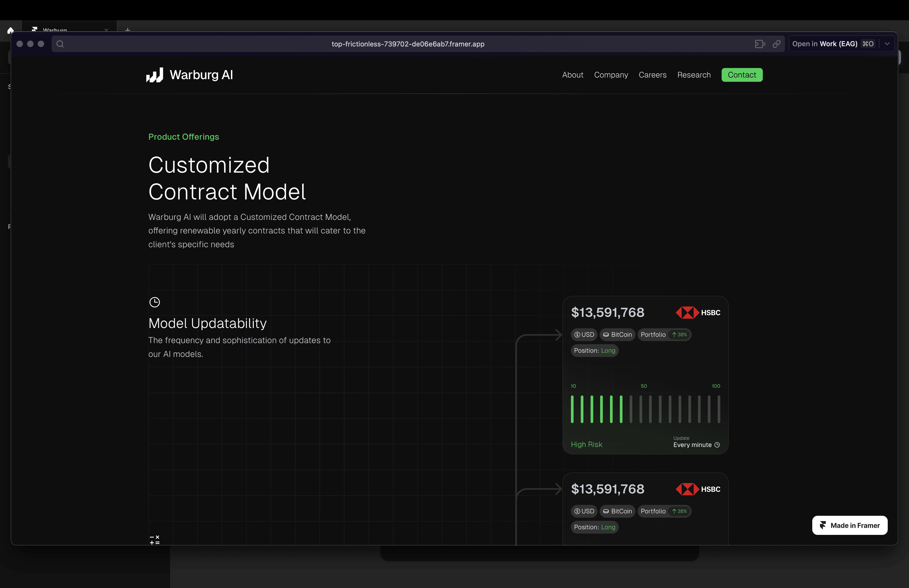The image size is (909, 588).
Task: Click the HSBC logo in the bottom card
Action: tap(698, 489)
